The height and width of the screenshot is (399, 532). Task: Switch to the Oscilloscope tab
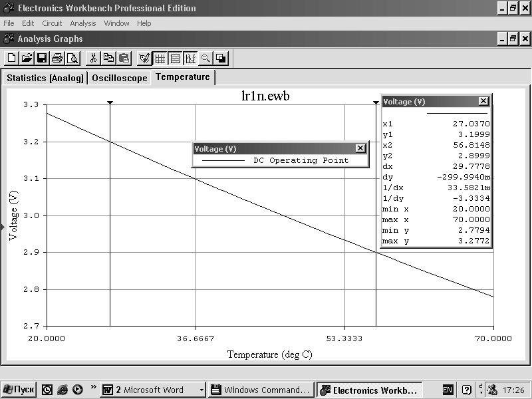coord(120,78)
